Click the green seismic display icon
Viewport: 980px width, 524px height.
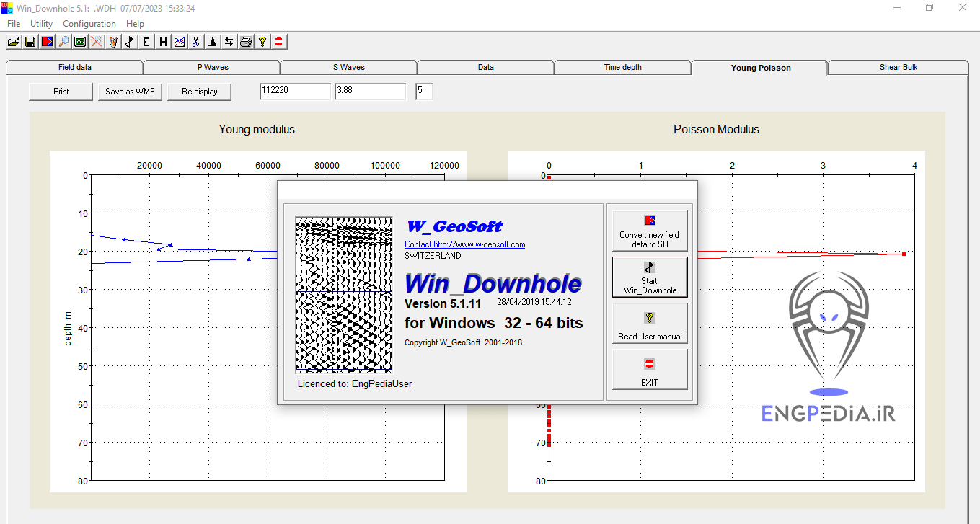click(79, 41)
